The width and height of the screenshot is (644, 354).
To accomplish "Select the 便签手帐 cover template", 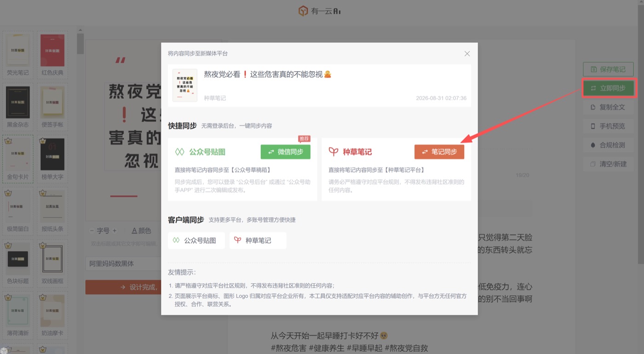I will point(52,107).
